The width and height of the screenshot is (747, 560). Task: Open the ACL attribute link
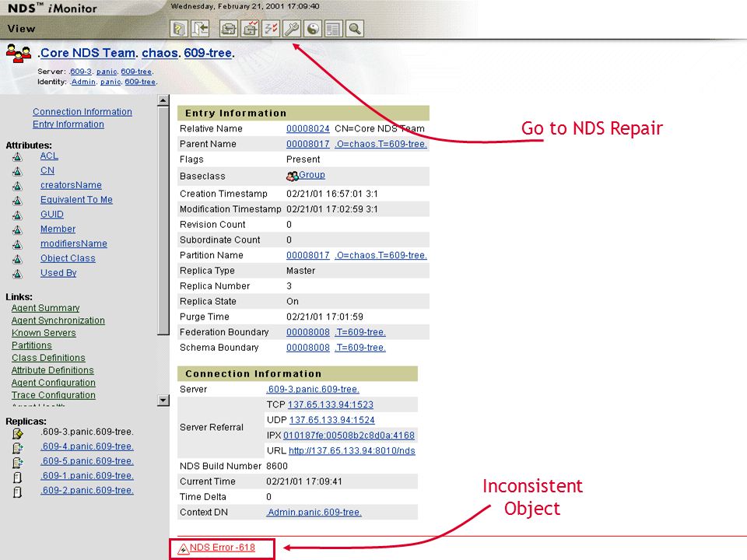pyautogui.click(x=49, y=156)
